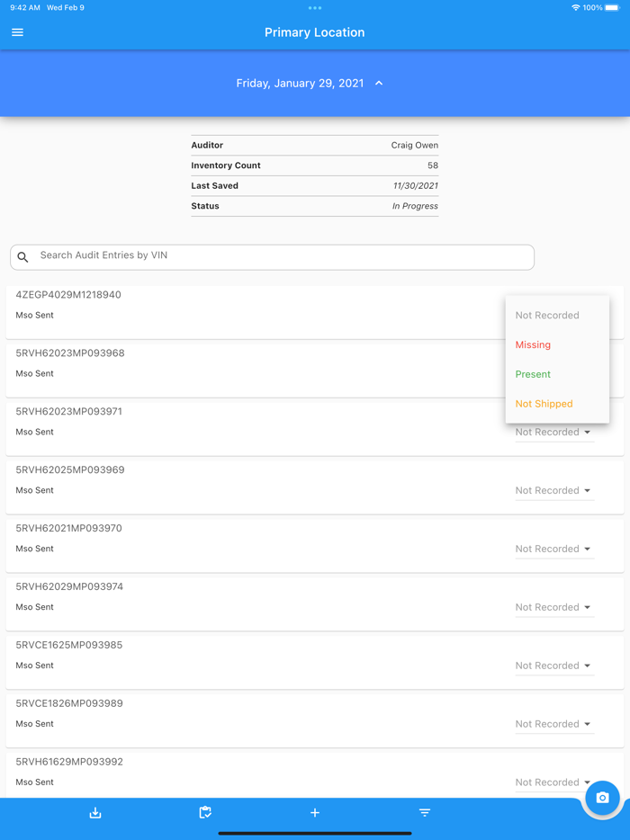Screen dimensions: 630x840
Task: Open status dropdown for 5RVH61629MP093992
Action: tap(553, 782)
